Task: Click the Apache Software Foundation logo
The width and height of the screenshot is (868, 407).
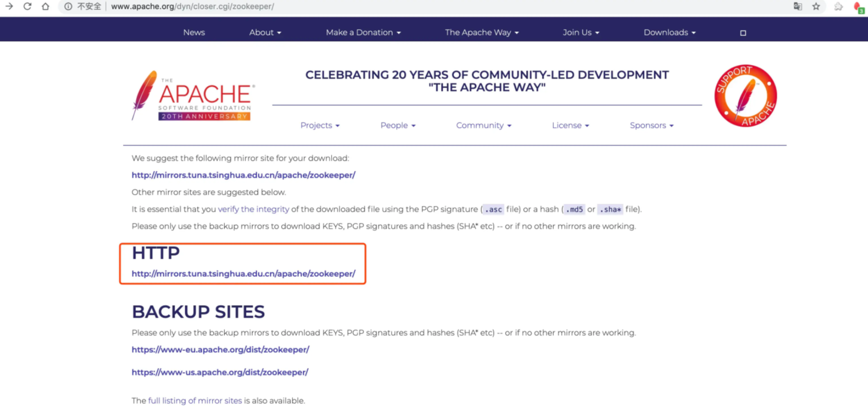Action: [193, 96]
